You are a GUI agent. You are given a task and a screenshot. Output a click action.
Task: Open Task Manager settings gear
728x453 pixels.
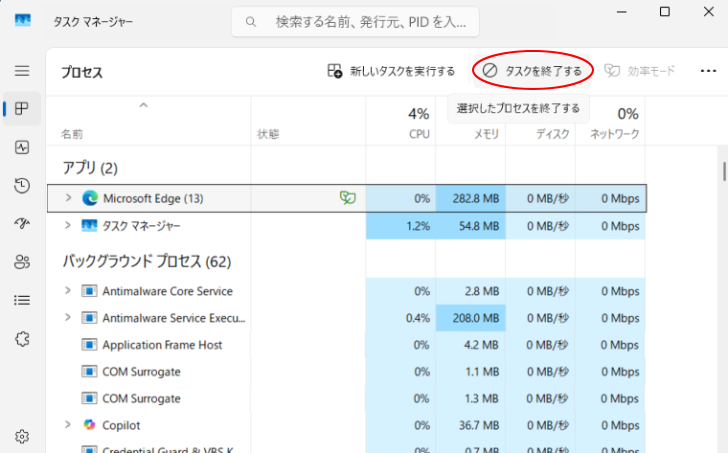click(x=22, y=436)
